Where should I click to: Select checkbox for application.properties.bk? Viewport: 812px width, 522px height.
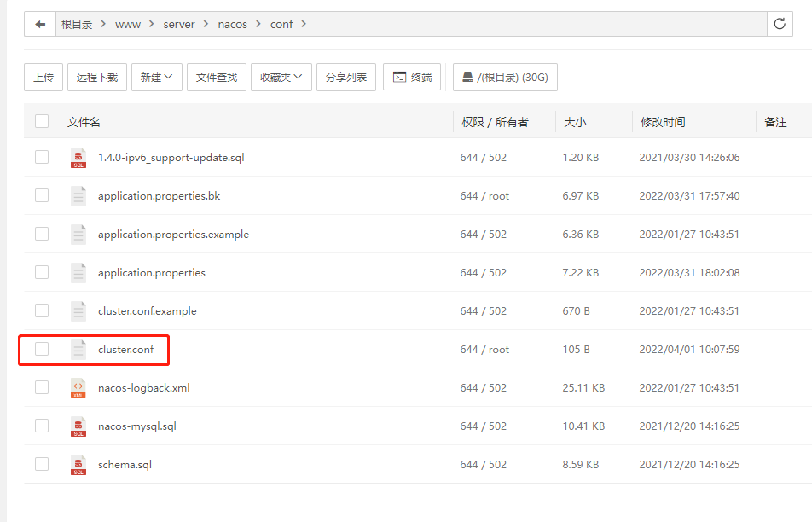click(x=42, y=195)
